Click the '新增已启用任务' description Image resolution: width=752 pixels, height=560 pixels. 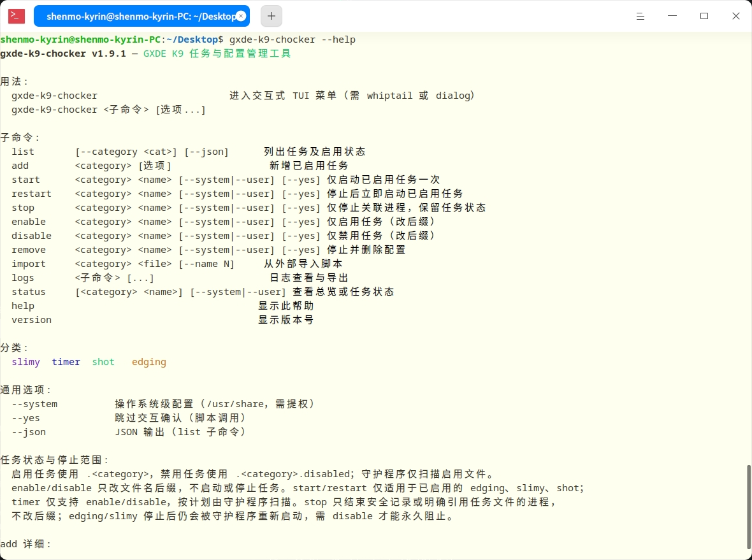(309, 166)
